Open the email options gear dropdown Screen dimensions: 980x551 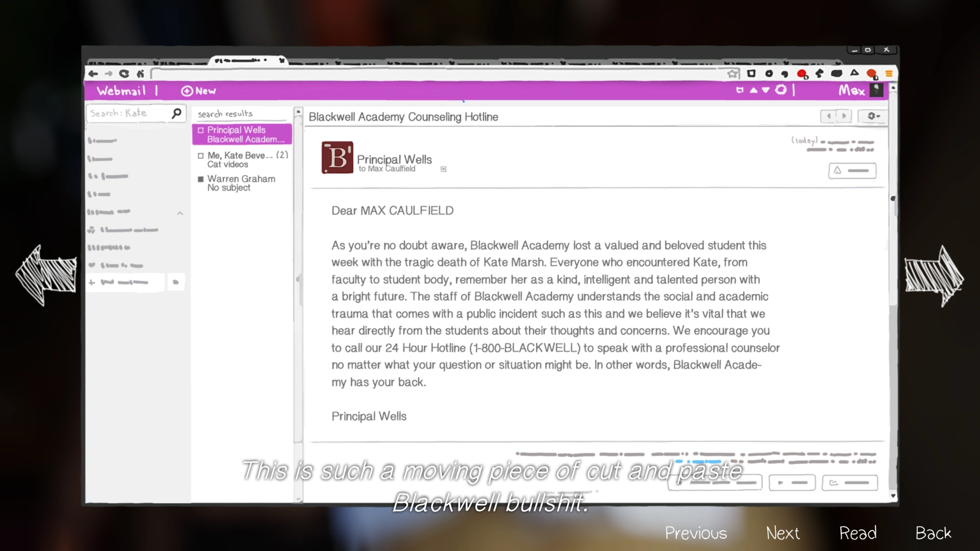(x=873, y=116)
